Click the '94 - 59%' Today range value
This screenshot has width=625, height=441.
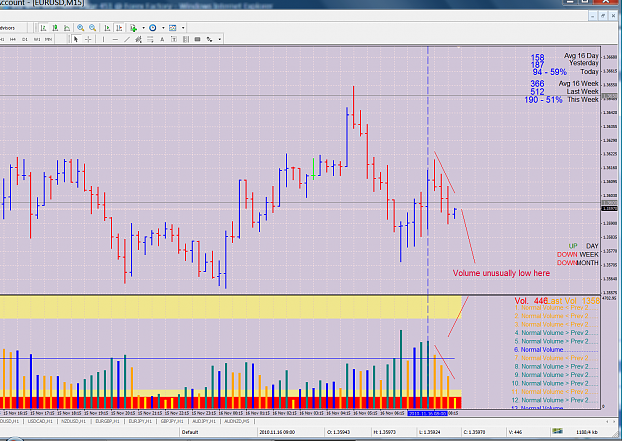click(x=549, y=72)
